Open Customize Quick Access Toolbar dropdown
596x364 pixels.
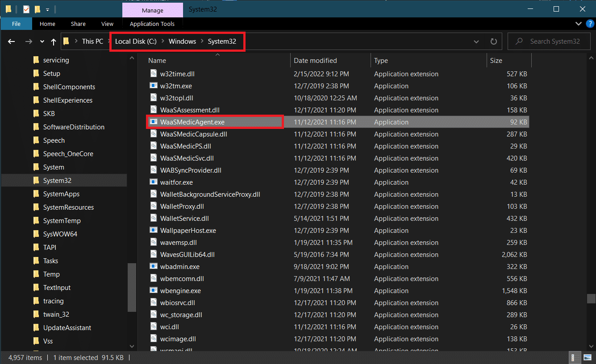47,9
